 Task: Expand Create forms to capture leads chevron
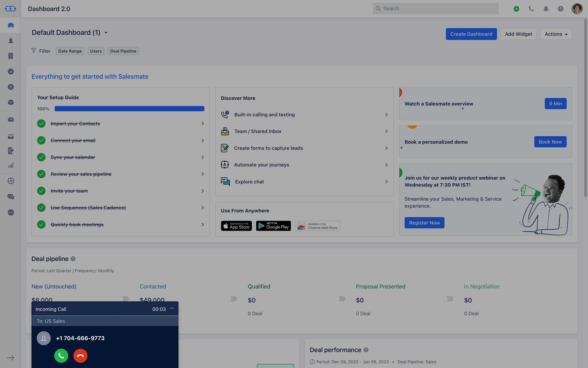pyautogui.click(x=386, y=148)
